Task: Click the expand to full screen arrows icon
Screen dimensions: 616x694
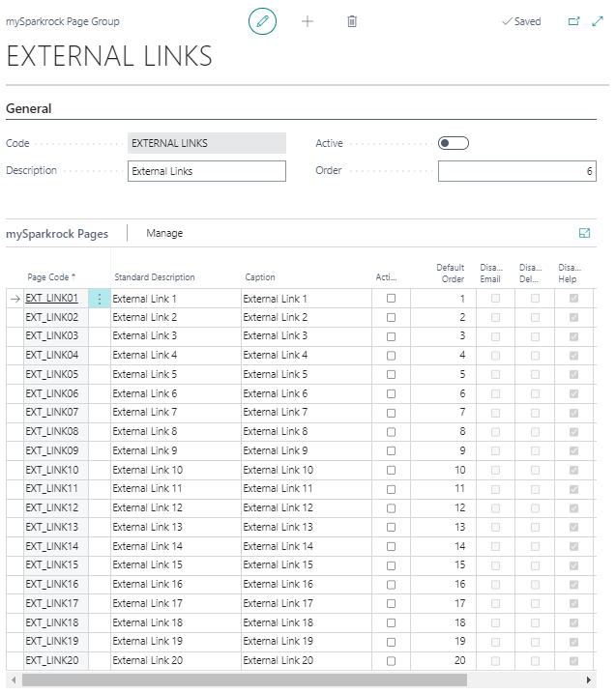Action: click(x=598, y=21)
